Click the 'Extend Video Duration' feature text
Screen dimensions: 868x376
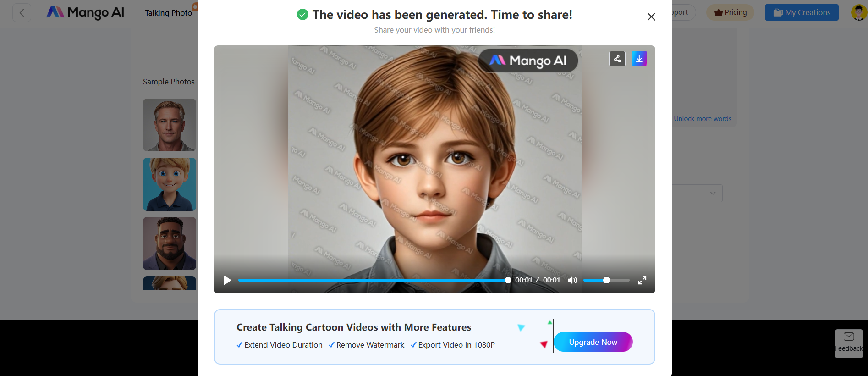(283, 345)
